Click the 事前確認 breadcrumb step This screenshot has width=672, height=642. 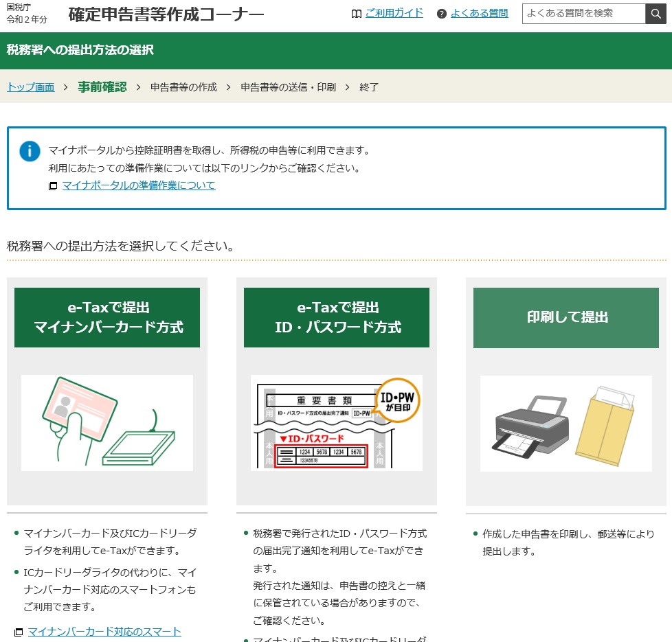tap(102, 87)
